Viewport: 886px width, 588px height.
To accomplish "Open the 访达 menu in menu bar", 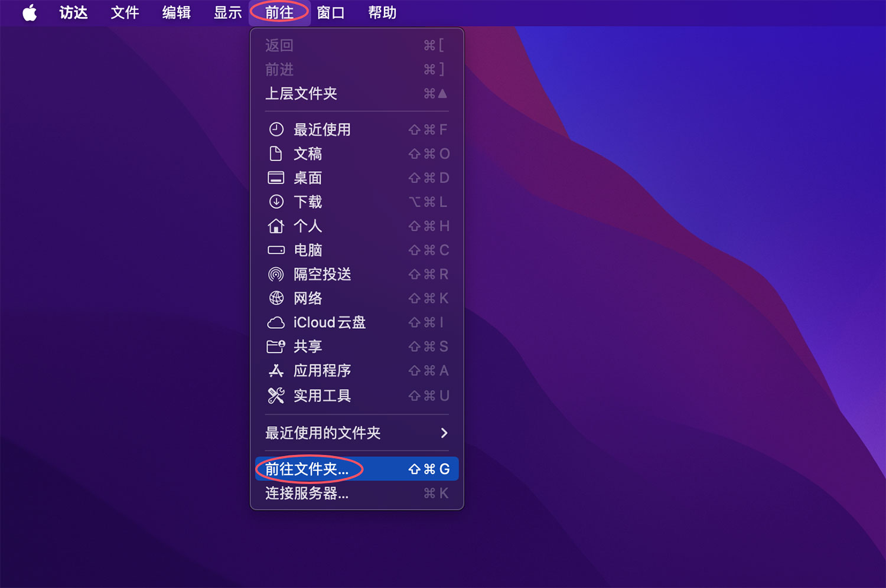I will 73,12.
